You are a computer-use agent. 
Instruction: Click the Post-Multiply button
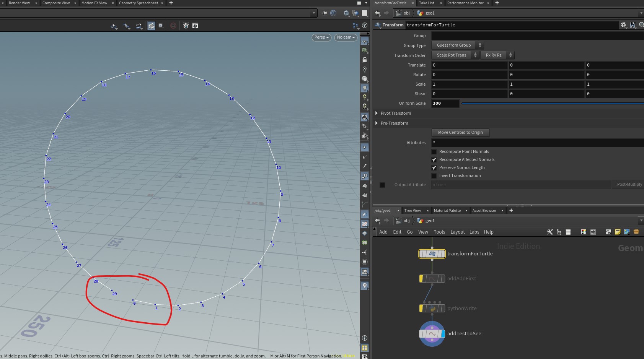(629, 185)
